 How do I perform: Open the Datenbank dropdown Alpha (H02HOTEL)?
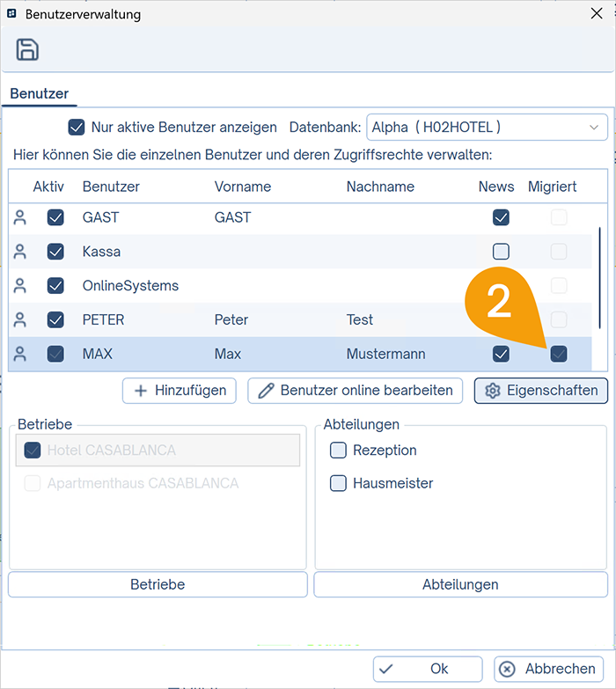point(487,128)
